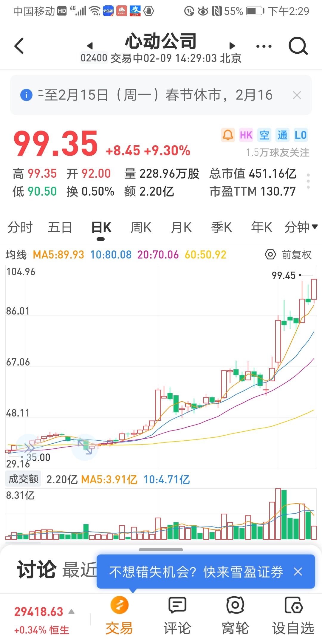Tap the 市盈TTM 130.77 value

pos(253,191)
